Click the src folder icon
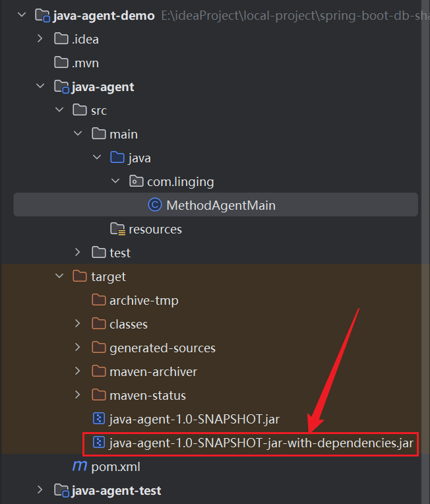Screen dimensions: 430x504 coord(80,110)
